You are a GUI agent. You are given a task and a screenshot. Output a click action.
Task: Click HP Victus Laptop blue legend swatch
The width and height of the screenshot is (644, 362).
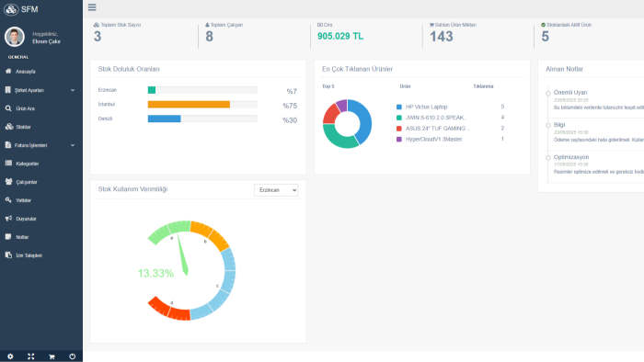pyautogui.click(x=398, y=107)
